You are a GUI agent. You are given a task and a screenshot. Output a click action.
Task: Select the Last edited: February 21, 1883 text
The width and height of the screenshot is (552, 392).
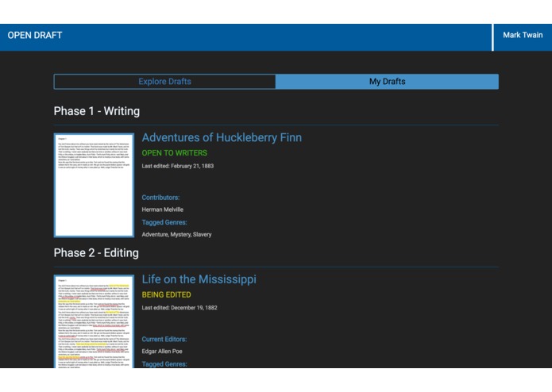pos(178,166)
